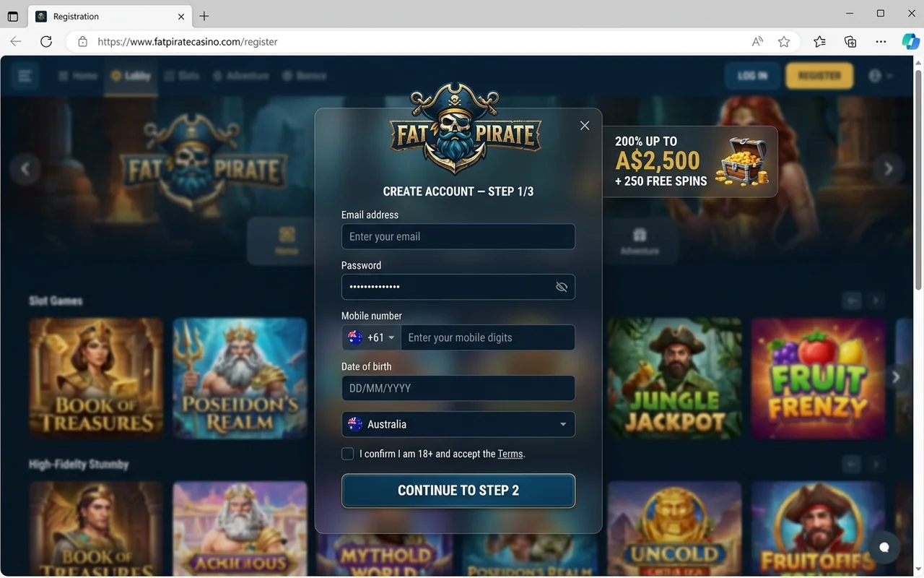Image resolution: width=924 pixels, height=578 pixels.
Task: Open the Home navigation item
Action: tap(77, 76)
